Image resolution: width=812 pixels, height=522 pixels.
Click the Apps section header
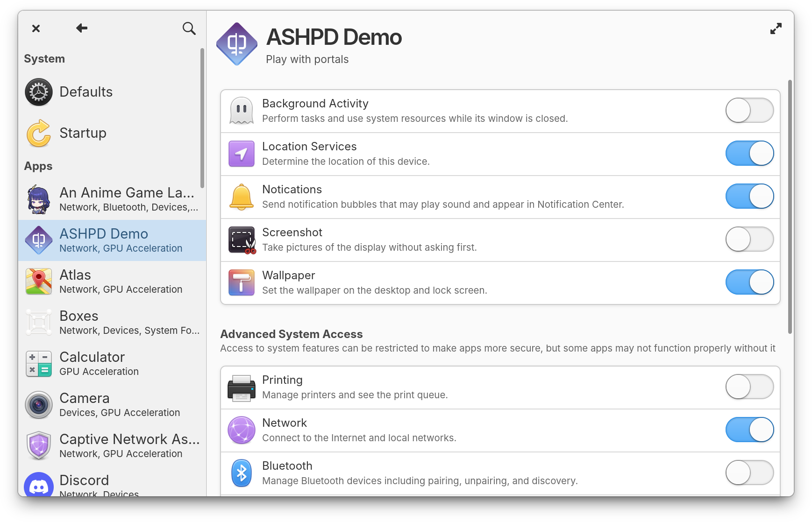38,166
